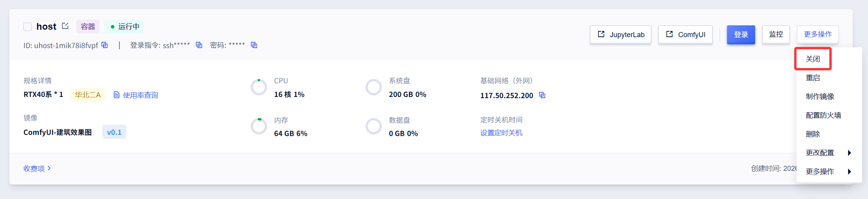The image size is (868, 199).
Task: Copy the SSH login command
Action: (199, 45)
